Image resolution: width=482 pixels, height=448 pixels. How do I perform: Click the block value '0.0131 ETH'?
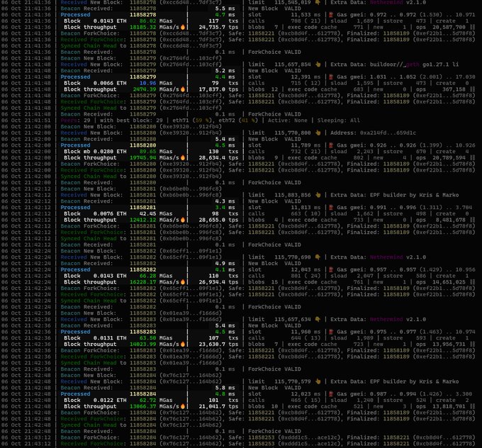110,338
